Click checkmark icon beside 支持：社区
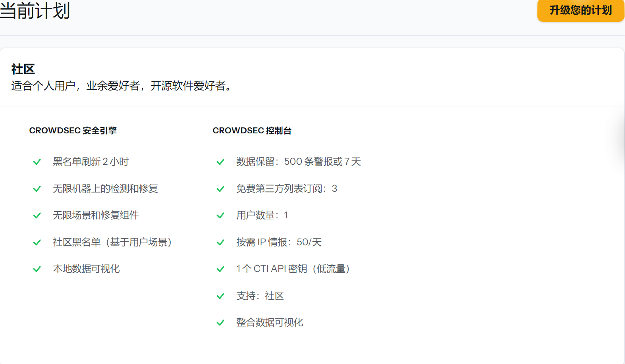625x364 pixels. (220, 296)
